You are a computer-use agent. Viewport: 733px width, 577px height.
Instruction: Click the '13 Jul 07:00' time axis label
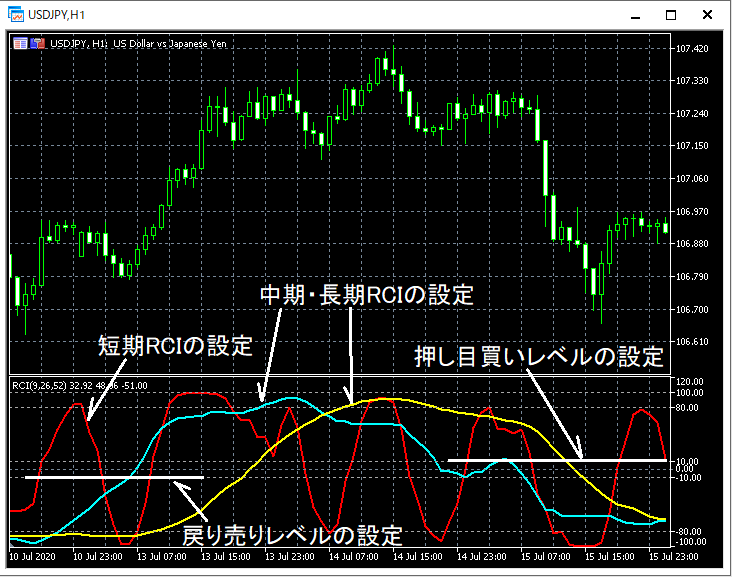(162, 557)
